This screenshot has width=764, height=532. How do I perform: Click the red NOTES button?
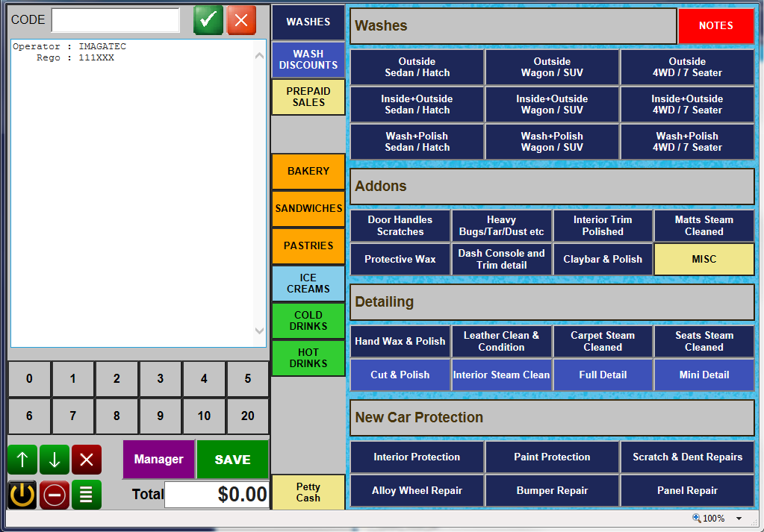pyautogui.click(x=715, y=25)
